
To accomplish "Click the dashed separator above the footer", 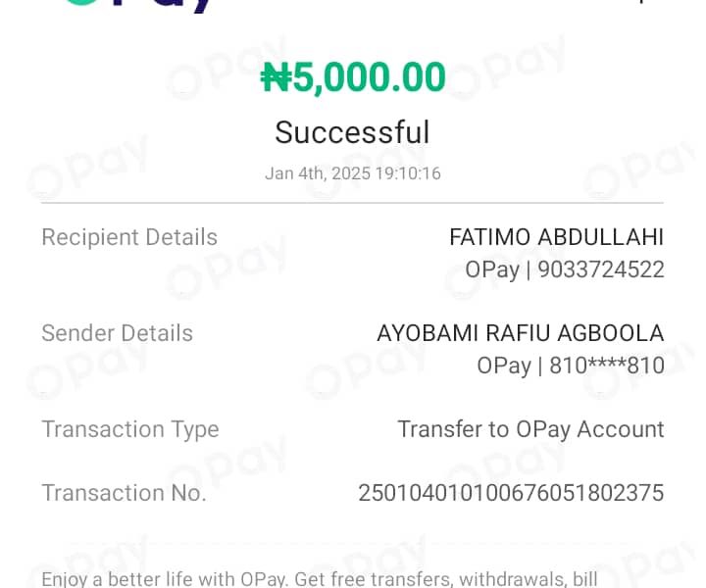I will (353, 544).
